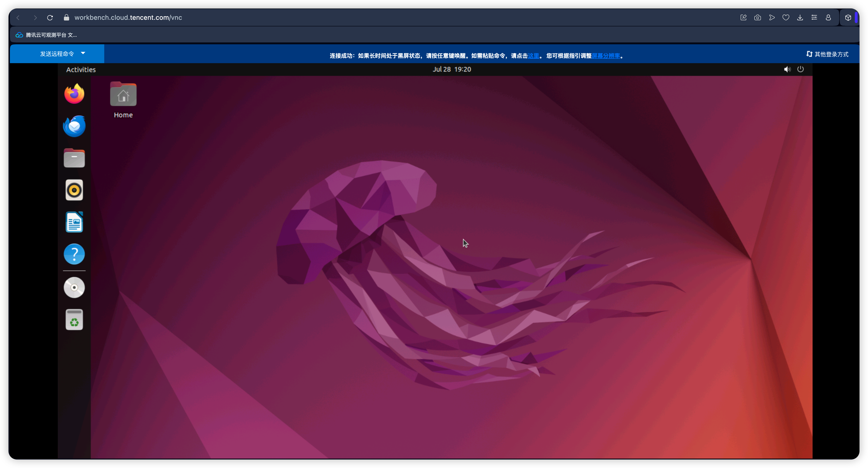This screenshot has height=468, width=868.
Task: Click the 屏幕分辨率 link
Action: click(605, 56)
